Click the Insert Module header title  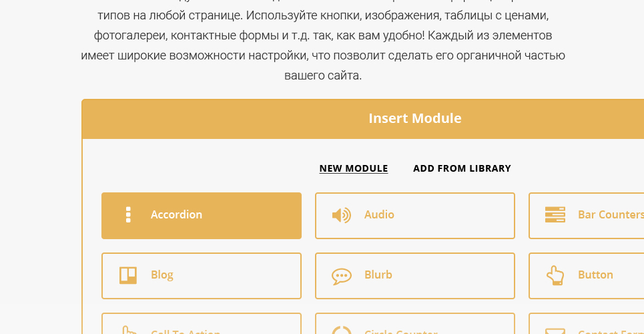(x=415, y=118)
